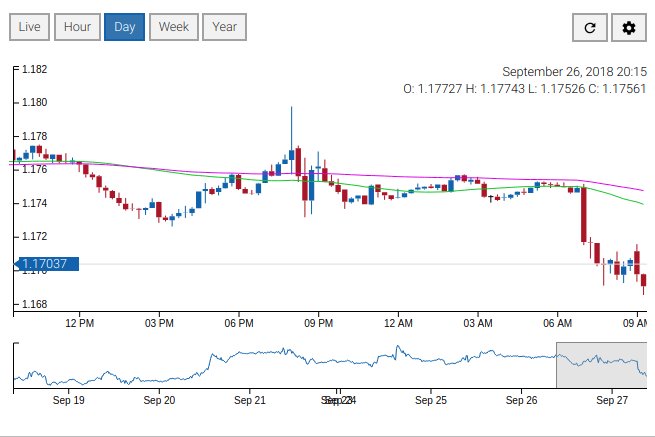The width and height of the screenshot is (655, 437).
Task: Click Sep 19 on the overview axis
Action: pos(69,400)
